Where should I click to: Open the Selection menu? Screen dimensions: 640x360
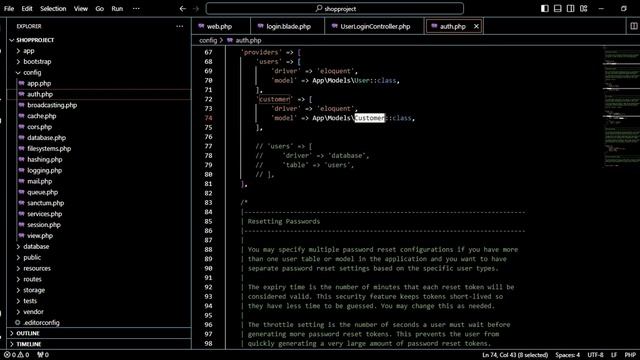click(53, 9)
